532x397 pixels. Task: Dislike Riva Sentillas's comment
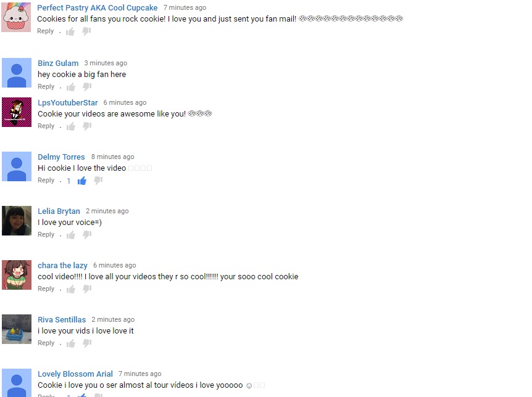87,343
